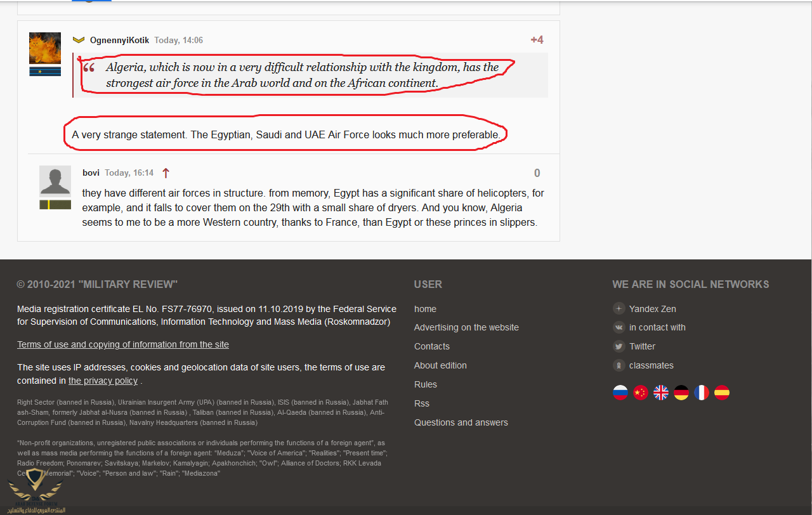Open the footer 'home' link
The image size is (812, 515).
click(425, 309)
